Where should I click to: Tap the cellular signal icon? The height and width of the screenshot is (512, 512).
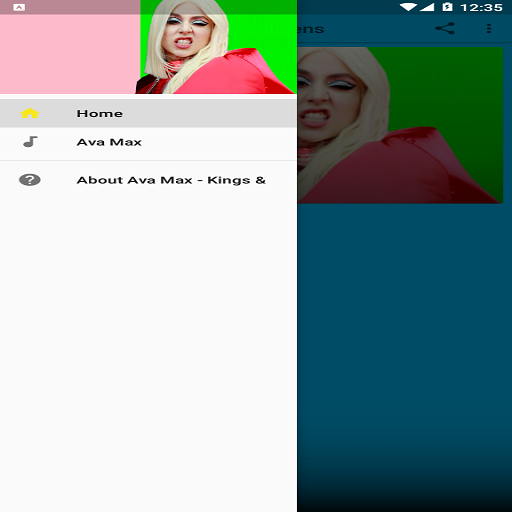click(x=427, y=7)
